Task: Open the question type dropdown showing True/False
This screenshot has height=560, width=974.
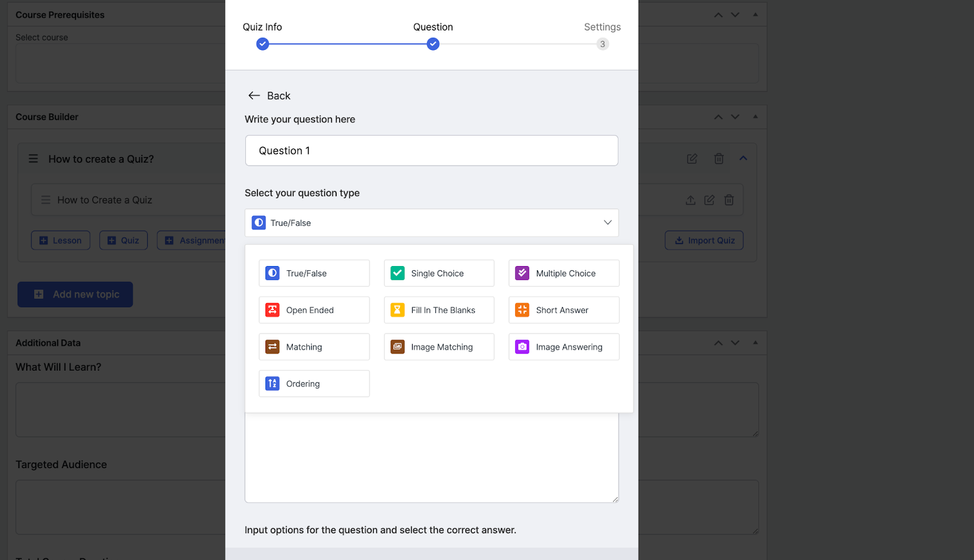Action: [432, 223]
